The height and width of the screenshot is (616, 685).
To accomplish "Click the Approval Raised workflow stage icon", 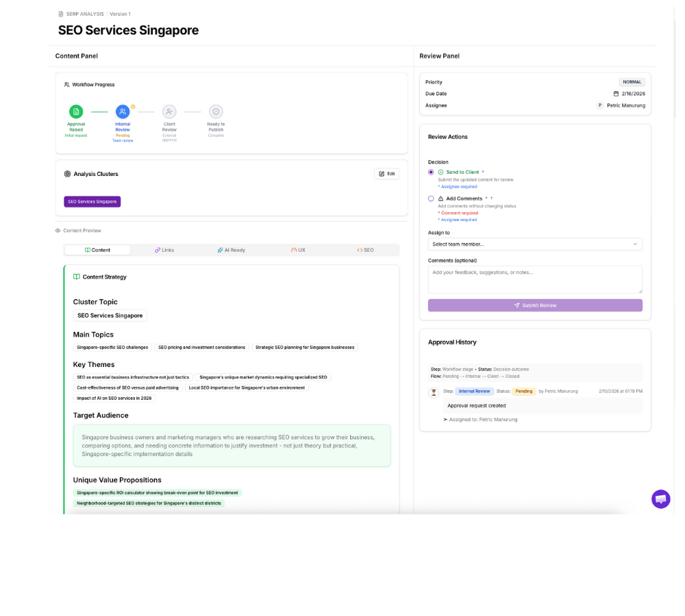I will 75,112.
